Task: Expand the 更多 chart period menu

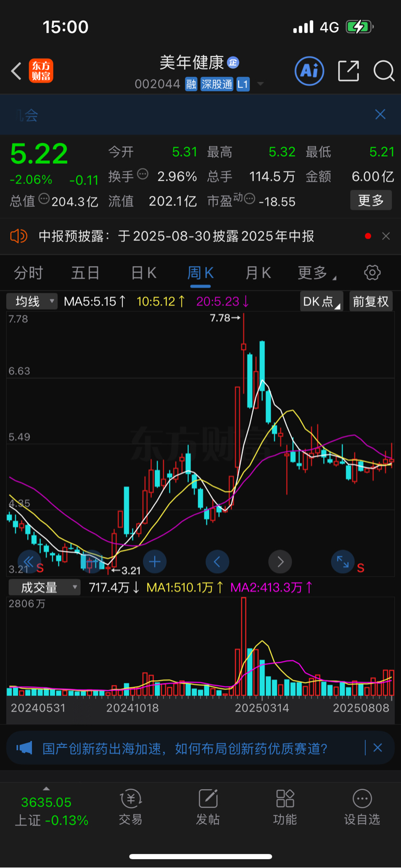Action: (x=316, y=272)
